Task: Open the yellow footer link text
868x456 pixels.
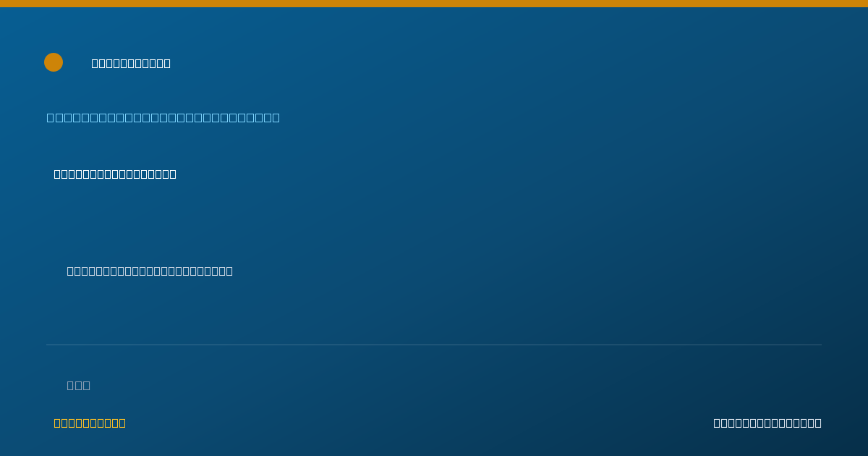Action: coord(90,423)
